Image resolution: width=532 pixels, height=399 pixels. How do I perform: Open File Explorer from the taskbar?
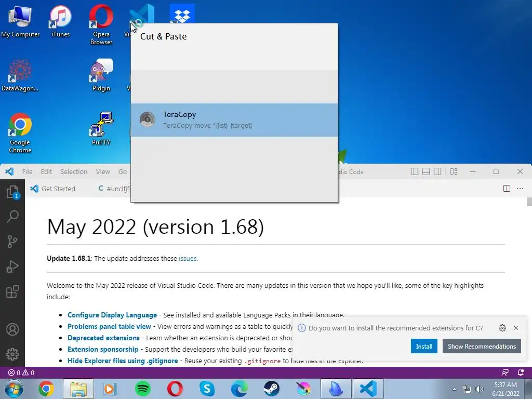click(78, 389)
